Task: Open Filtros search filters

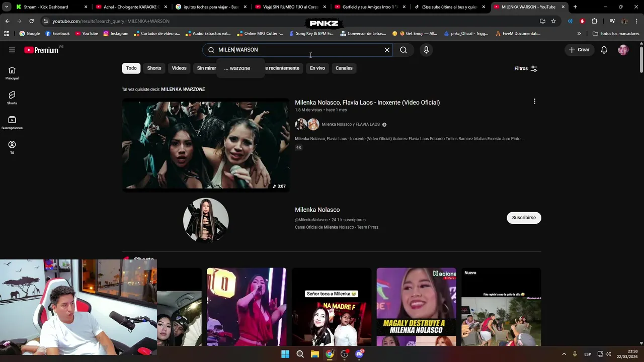Action: (x=526, y=68)
